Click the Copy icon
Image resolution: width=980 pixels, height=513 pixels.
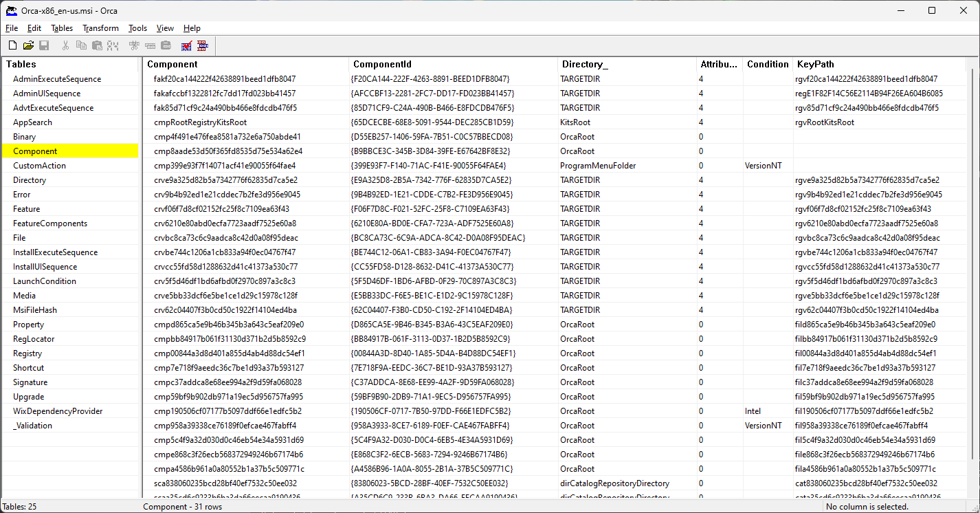(81, 45)
